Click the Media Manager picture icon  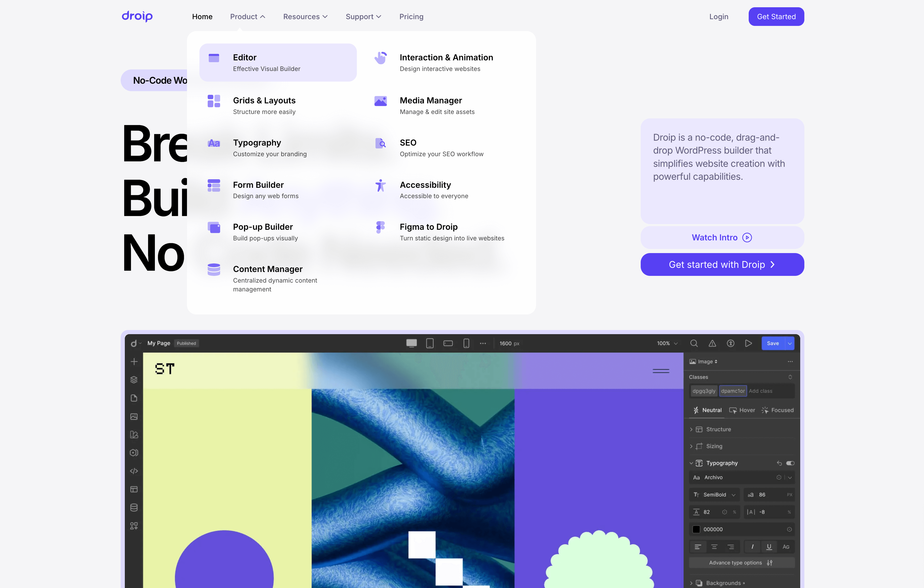(380, 101)
